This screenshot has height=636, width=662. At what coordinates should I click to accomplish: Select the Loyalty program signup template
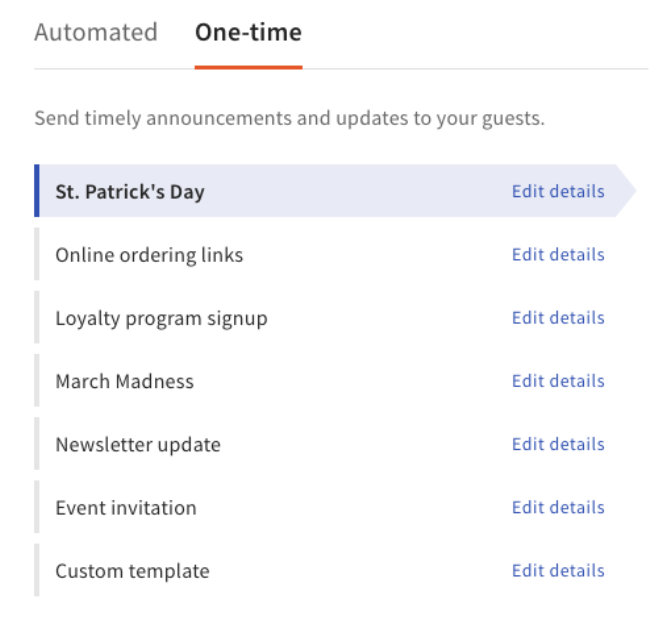click(x=161, y=318)
